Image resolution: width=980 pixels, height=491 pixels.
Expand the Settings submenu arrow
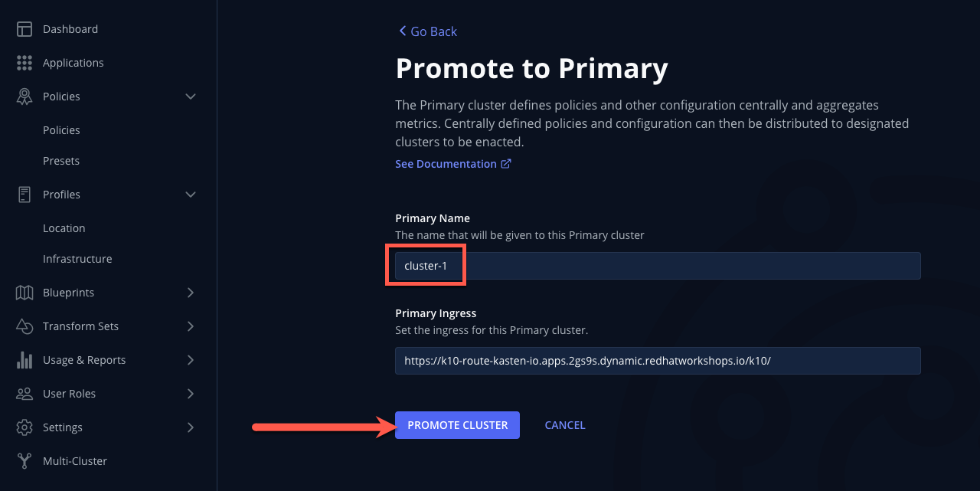coord(191,427)
